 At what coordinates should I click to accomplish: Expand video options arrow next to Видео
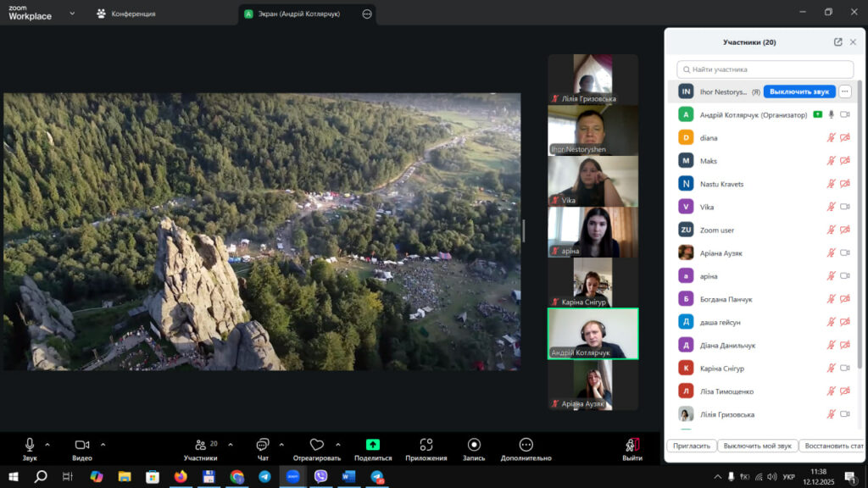tap(103, 444)
